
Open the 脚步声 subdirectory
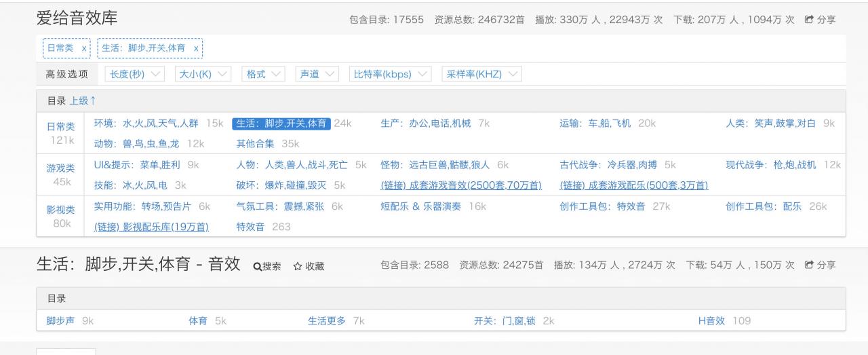click(x=62, y=320)
